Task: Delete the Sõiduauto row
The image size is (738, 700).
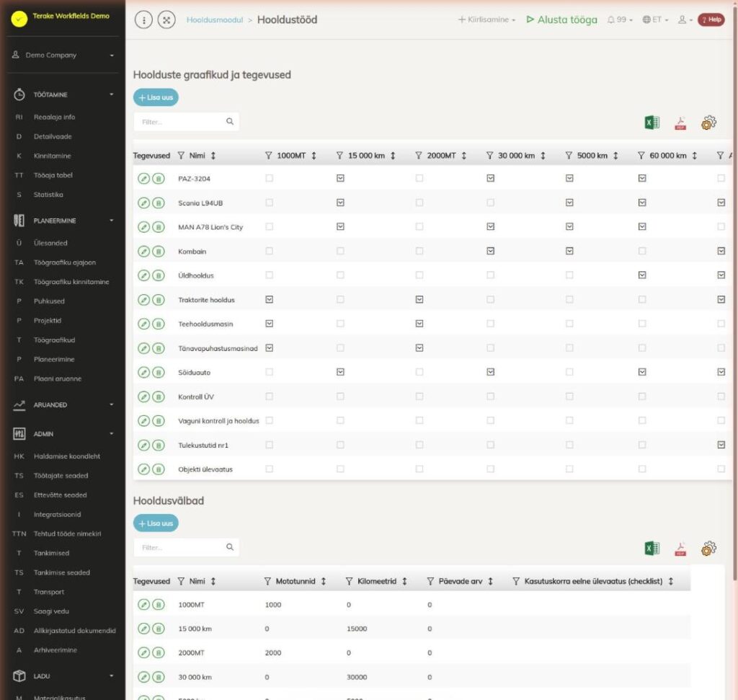Action: click(159, 373)
